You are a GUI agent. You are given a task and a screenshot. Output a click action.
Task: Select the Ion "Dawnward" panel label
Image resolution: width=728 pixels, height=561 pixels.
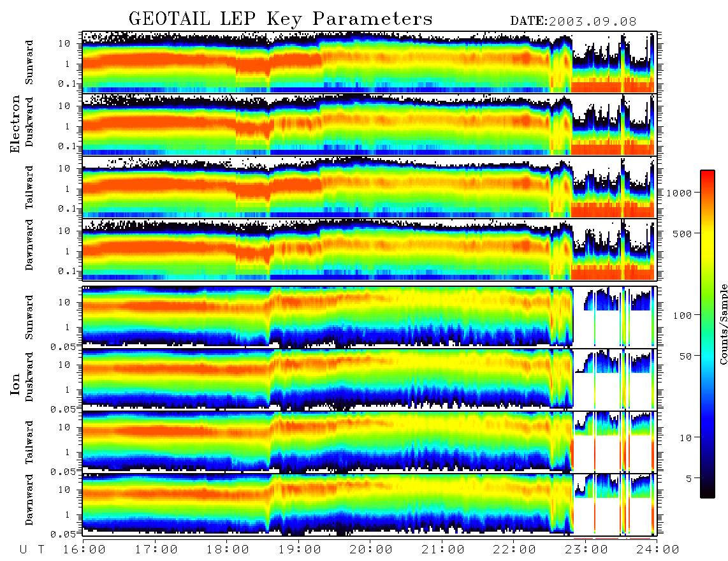pos(29,500)
